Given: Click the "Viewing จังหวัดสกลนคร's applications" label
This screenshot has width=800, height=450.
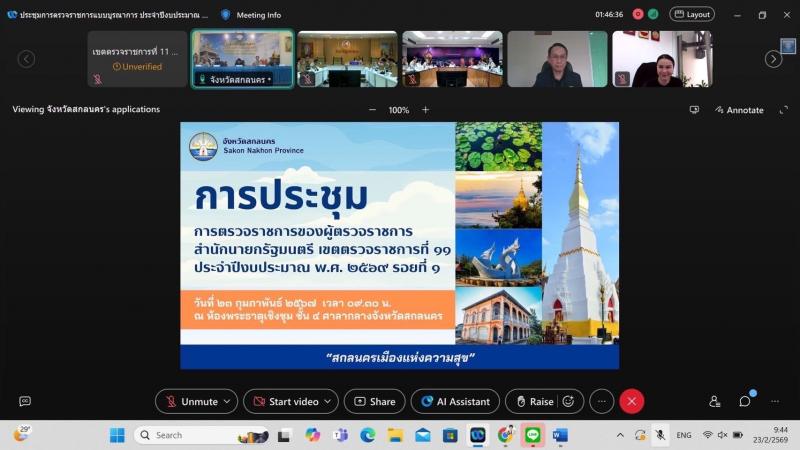Looking at the screenshot, I should coord(86,109).
